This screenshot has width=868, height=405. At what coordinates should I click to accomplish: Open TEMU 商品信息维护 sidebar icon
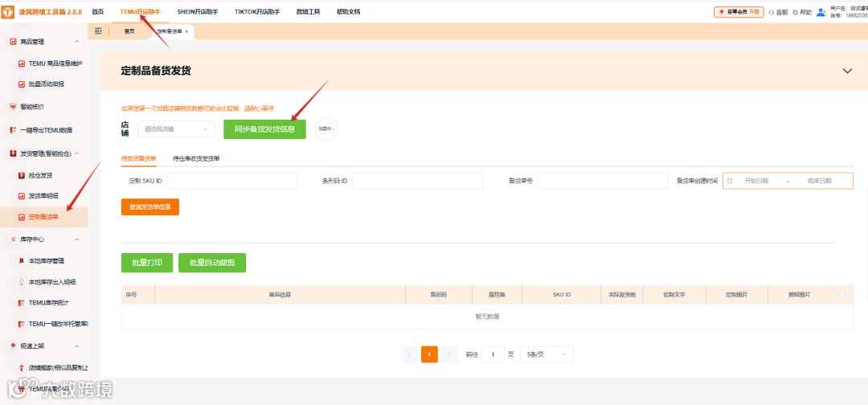tap(22, 63)
